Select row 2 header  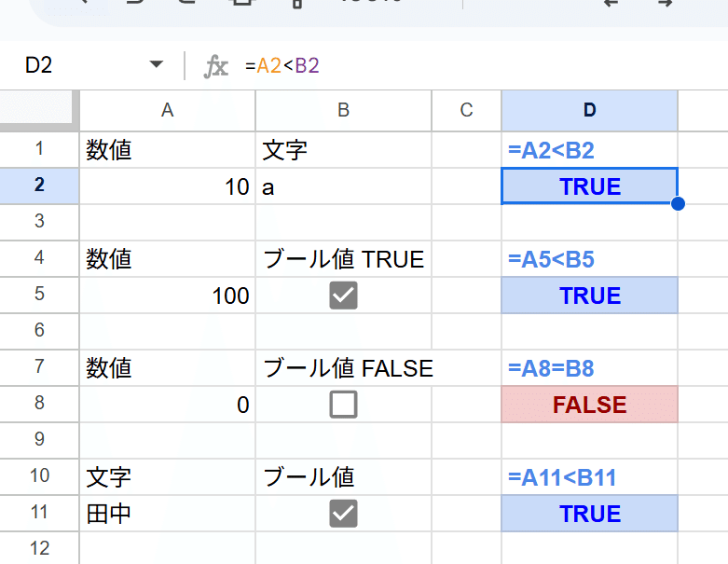pyautogui.click(x=39, y=186)
